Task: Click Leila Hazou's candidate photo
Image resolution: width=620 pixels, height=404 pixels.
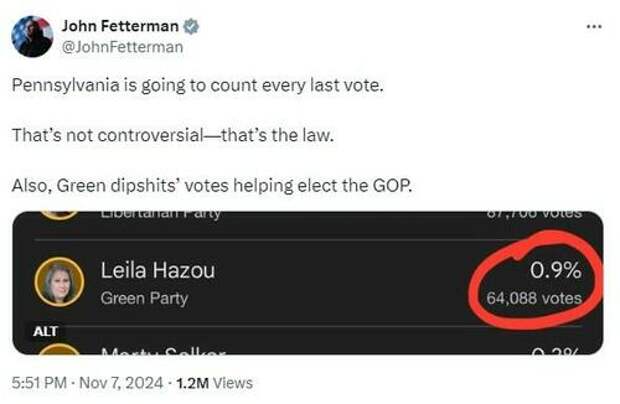Action: tap(59, 282)
